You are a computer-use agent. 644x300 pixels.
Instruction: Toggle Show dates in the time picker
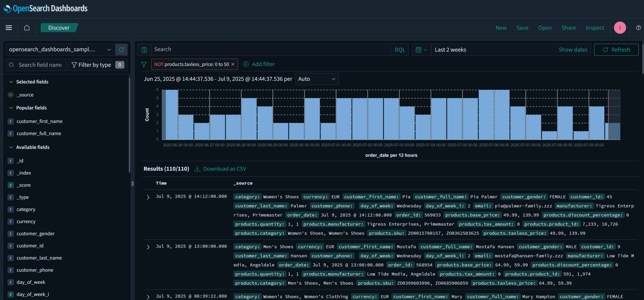pyautogui.click(x=573, y=50)
